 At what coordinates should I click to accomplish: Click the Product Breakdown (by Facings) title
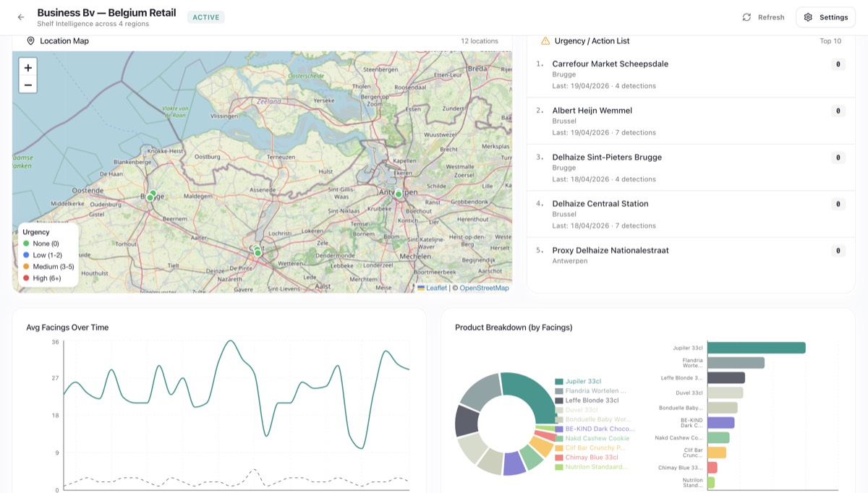pos(514,327)
